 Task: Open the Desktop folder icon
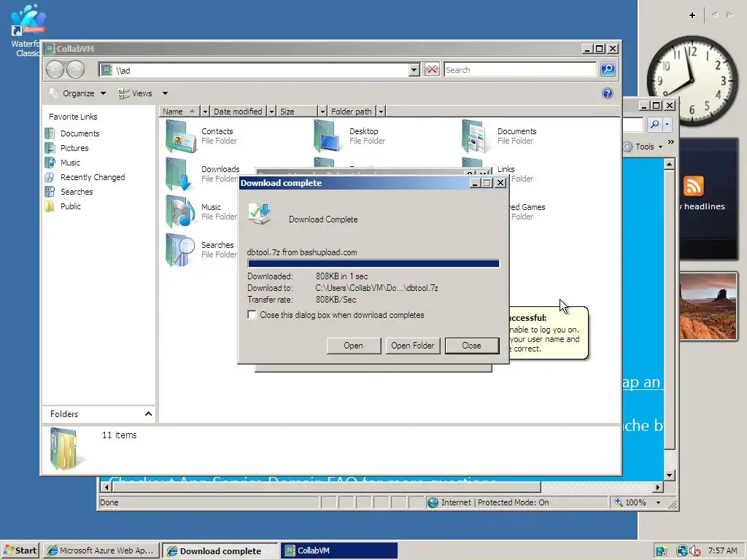click(328, 136)
